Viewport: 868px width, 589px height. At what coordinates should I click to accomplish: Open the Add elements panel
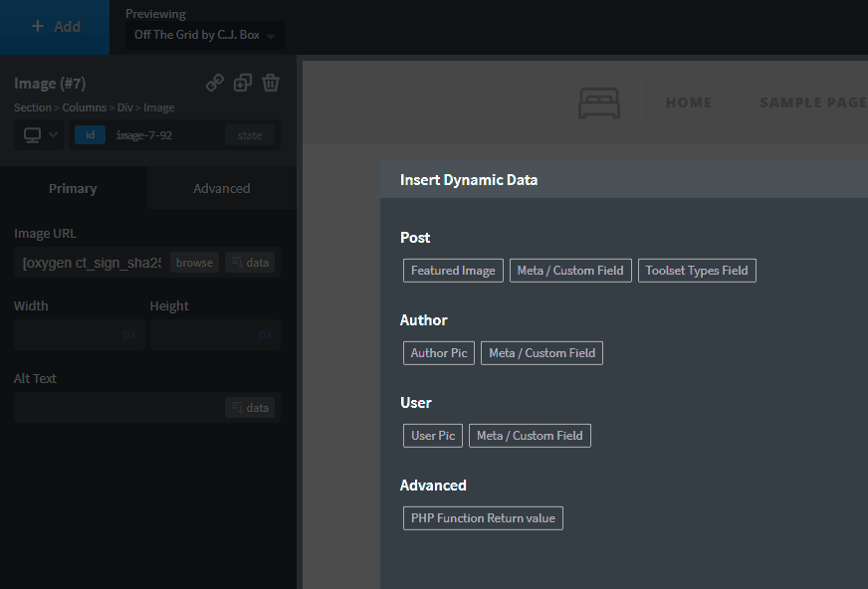pos(55,27)
